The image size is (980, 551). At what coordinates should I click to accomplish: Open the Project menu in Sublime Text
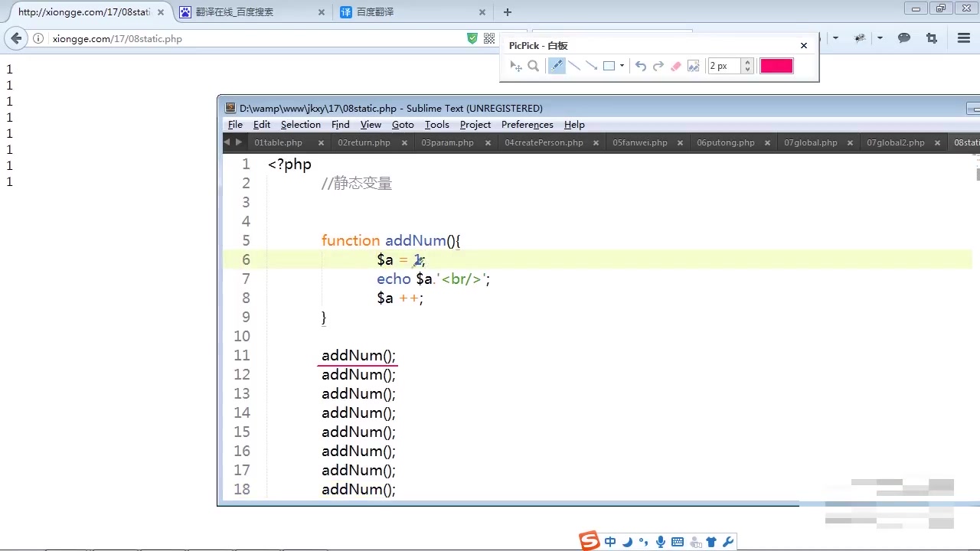pyautogui.click(x=475, y=125)
